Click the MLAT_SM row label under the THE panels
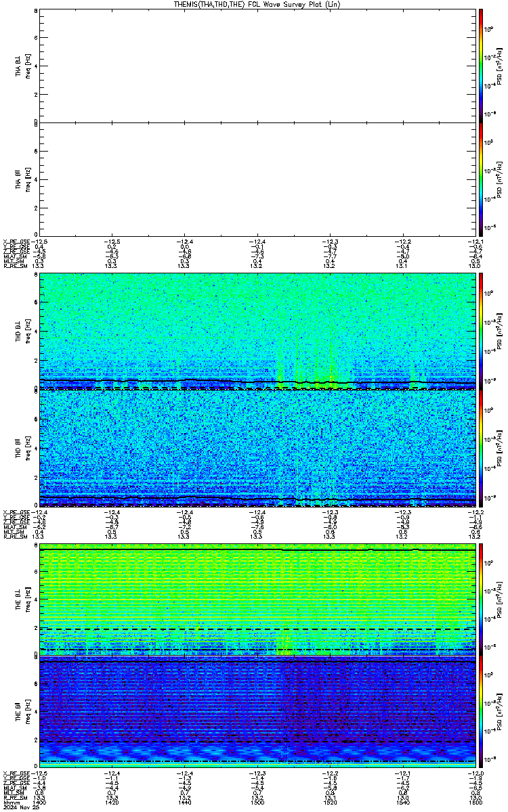Screen dimensions: 508x812 [x=14, y=788]
